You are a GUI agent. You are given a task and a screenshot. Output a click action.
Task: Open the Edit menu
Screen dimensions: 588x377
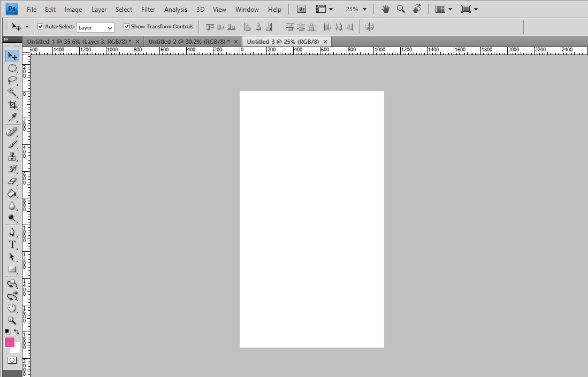click(50, 10)
